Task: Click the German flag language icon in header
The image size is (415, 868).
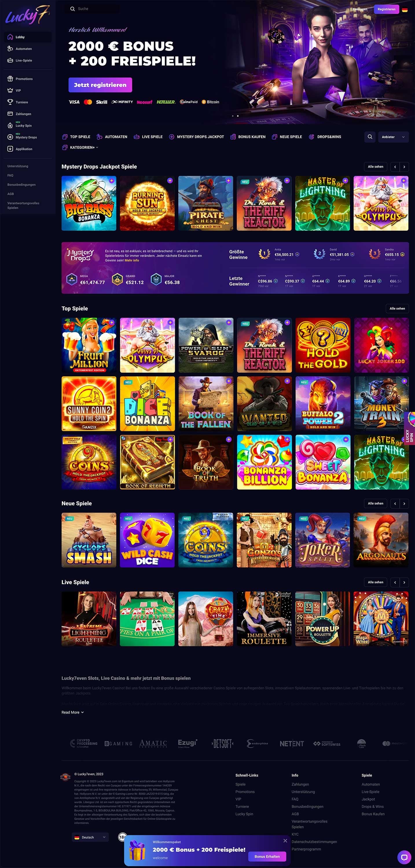Action: pos(405,10)
